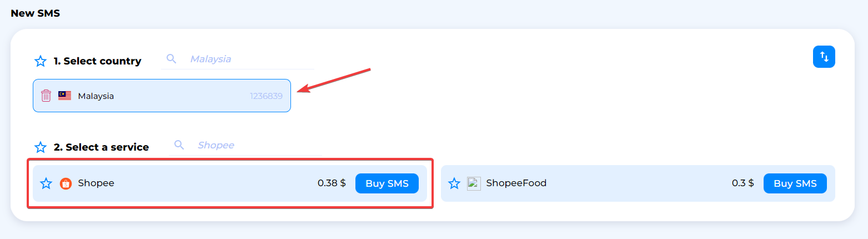Viewport: 868px width, 239px height.
Task: Click the 1236839 number count
Action: [266, 96]
